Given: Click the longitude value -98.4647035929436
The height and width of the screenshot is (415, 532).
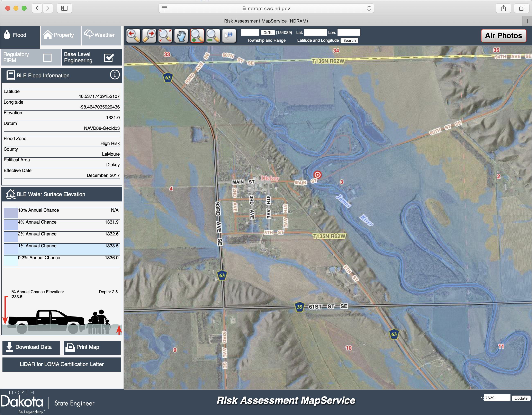Looking at the screenshot, I should click(99, 107).
